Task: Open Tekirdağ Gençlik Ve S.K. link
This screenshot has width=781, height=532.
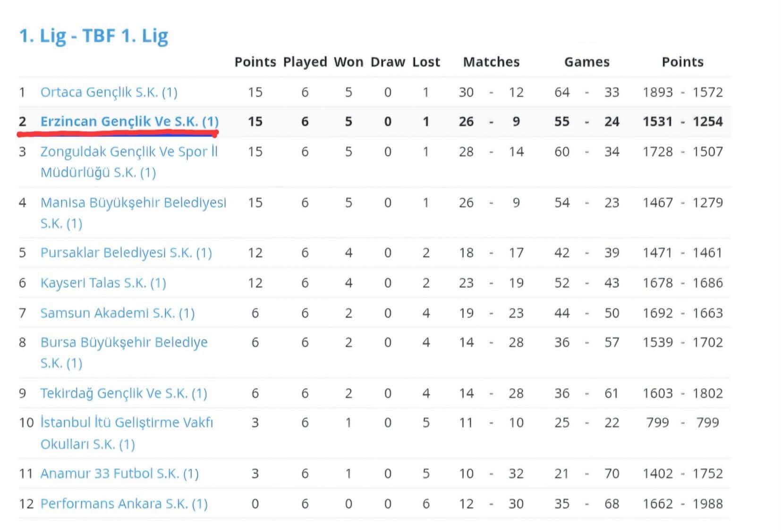Action: 124,393
